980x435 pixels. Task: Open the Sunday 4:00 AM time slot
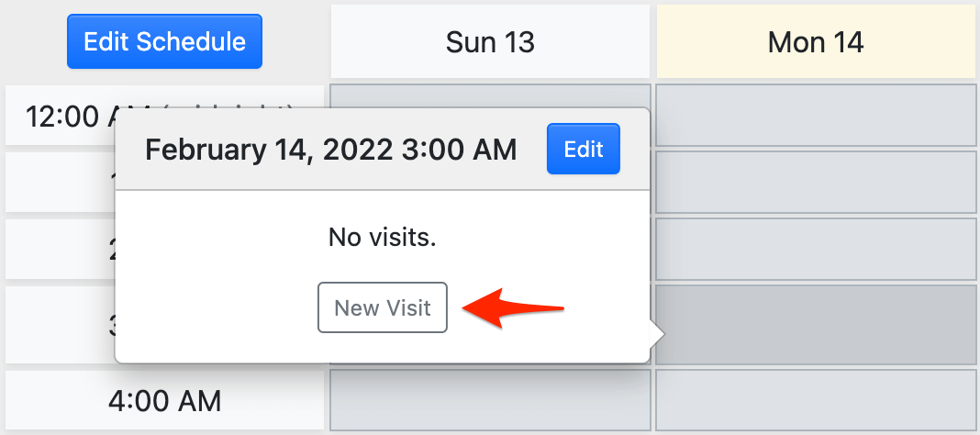tap(490, 400)
